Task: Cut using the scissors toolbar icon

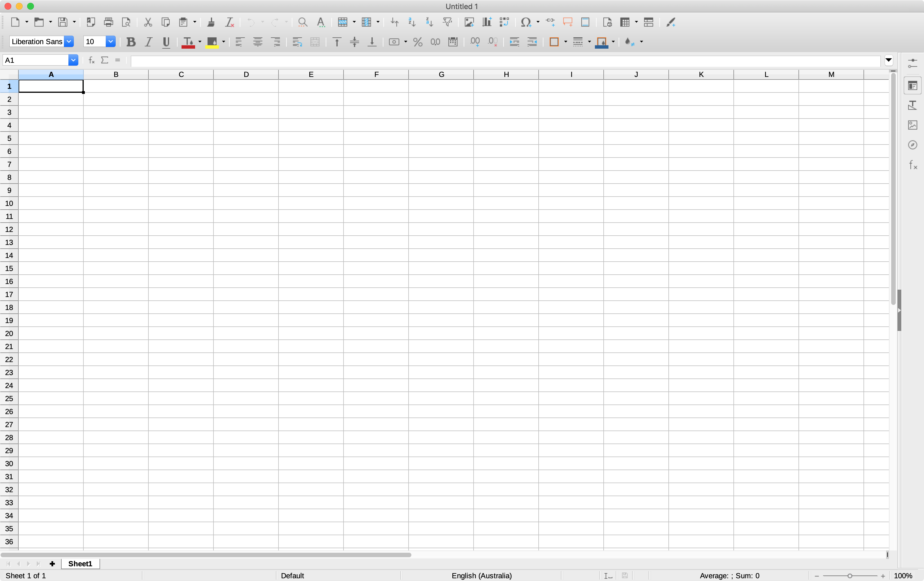Action: click(x=148, y=22)
